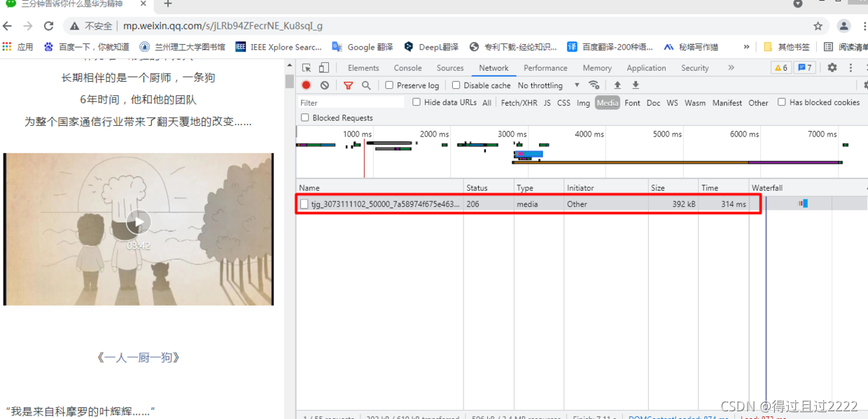Open network search magnifier icon

(x=366, y=85)
